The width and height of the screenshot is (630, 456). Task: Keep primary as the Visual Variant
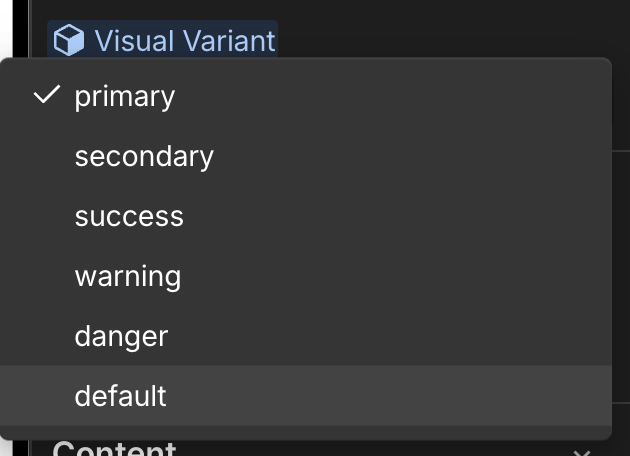(125, 96)
